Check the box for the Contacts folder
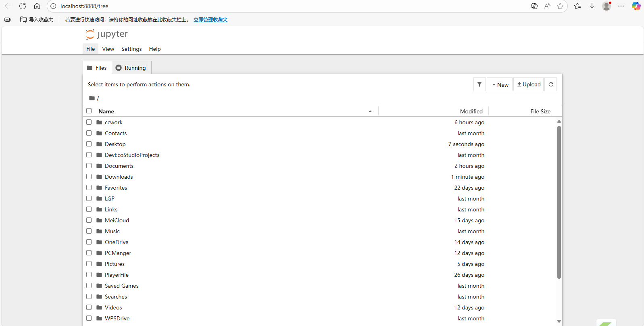The image size is (644, 326). (x=89, y=133)
